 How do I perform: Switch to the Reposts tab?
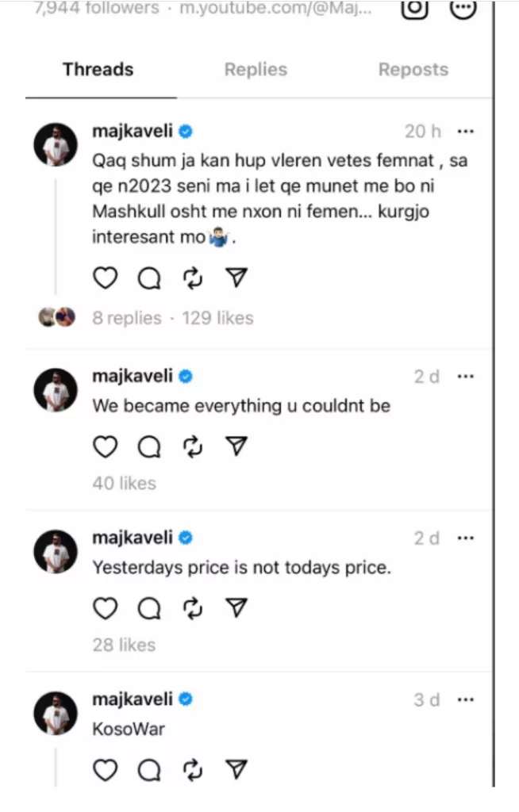(x=413, y=70)
